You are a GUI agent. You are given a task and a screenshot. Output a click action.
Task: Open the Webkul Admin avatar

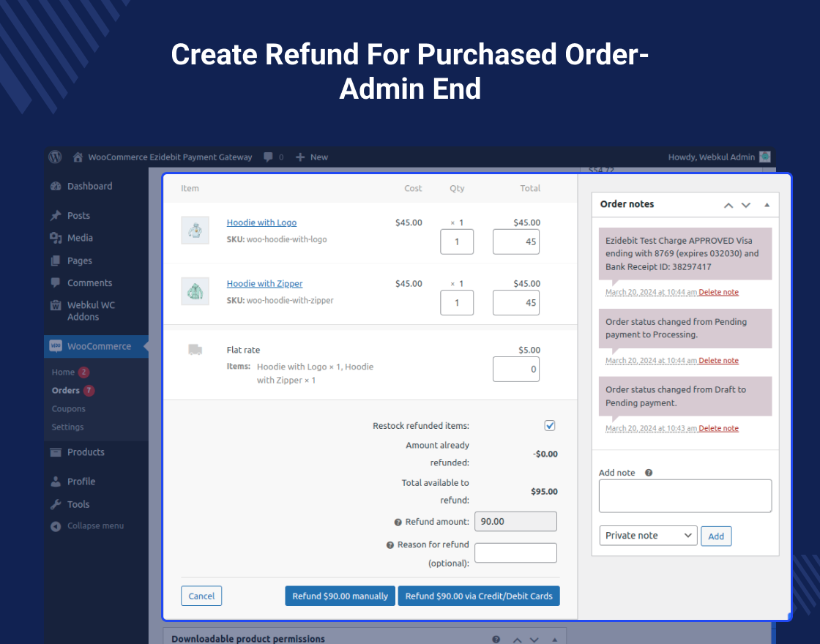point(765,157)
